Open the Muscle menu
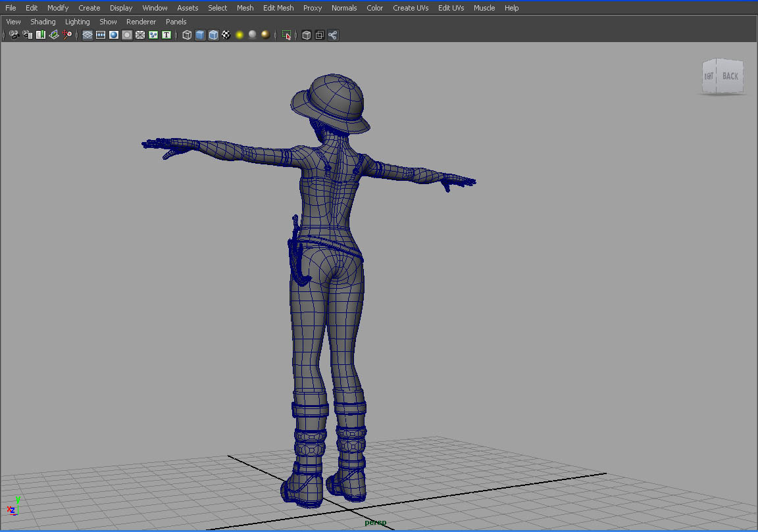The width and height of the screenshot is (758, 532). 484,8
